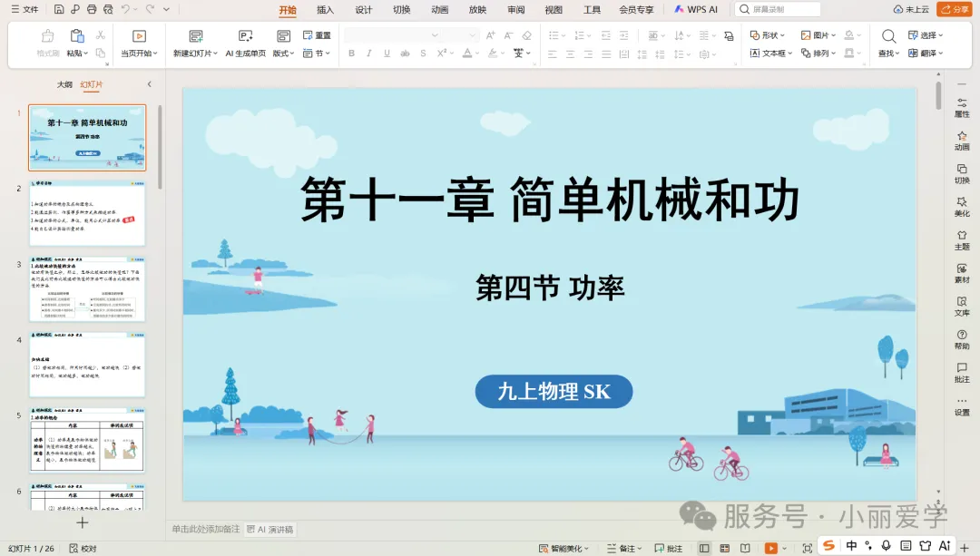Click the text highlight color pen
Viewport: 980px width, 556px height.
pyautogui.click(x=493, y=54)
